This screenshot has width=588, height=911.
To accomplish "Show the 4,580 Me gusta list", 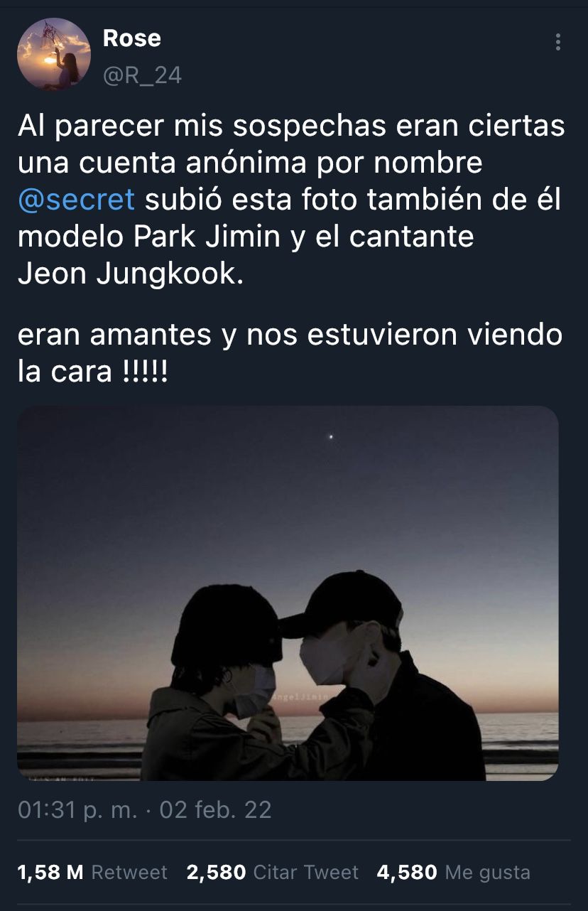I will pyautogui.click(x=454, y=872).
